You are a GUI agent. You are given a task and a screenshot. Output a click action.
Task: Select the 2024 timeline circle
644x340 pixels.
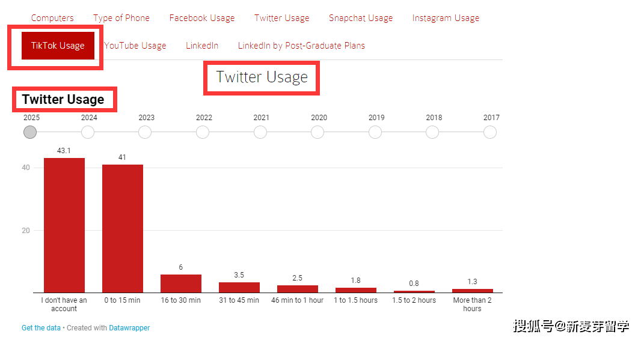[x=88, y=132]
